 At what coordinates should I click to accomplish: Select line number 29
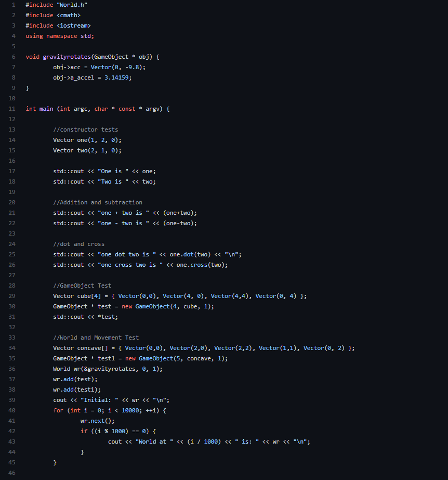pos(12,296)
